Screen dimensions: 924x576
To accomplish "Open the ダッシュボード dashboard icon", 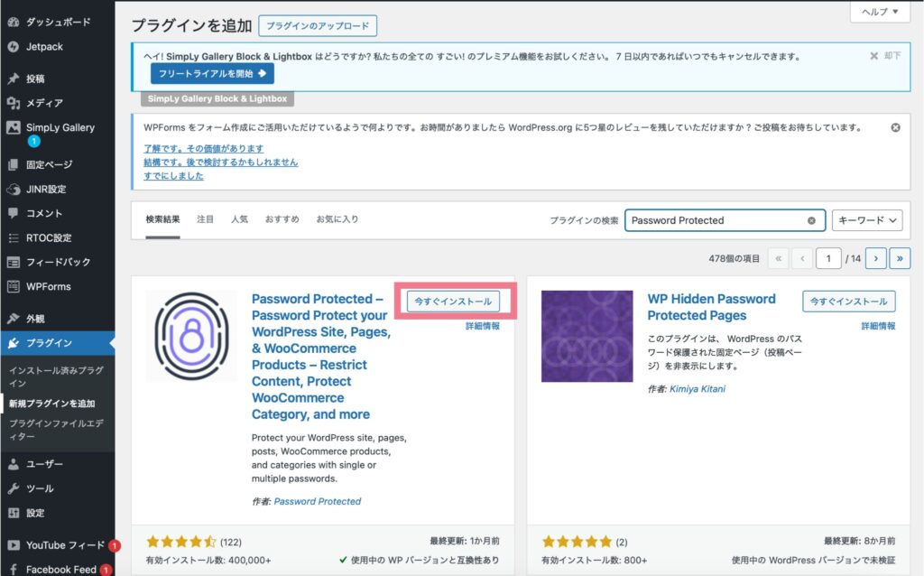I will coord(13,22).
